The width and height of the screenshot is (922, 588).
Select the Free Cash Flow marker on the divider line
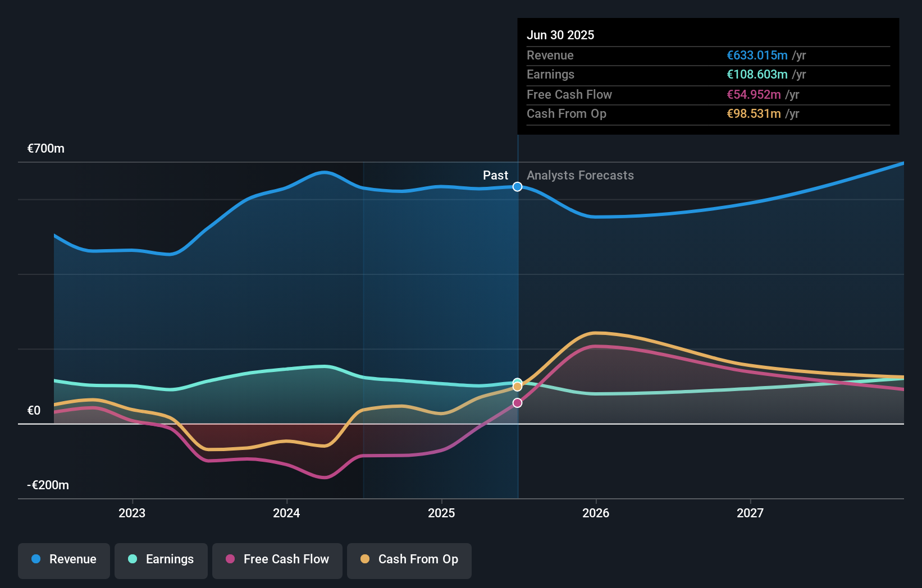517,402
